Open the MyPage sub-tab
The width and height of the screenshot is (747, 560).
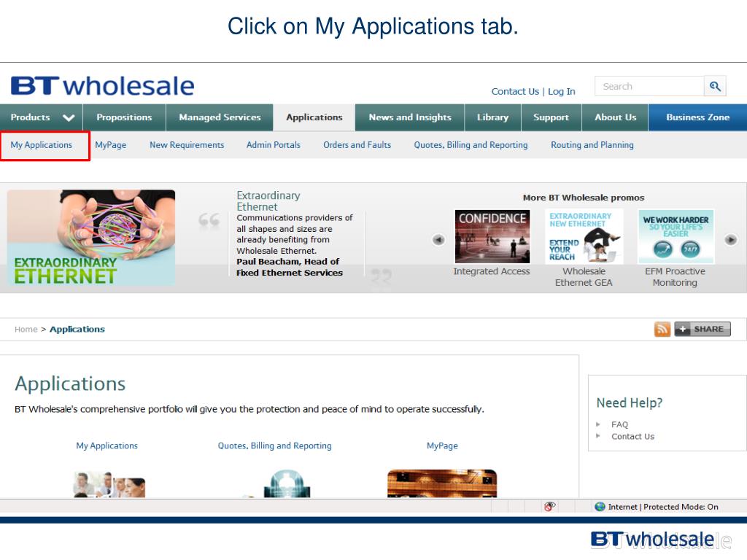point(111,145)
